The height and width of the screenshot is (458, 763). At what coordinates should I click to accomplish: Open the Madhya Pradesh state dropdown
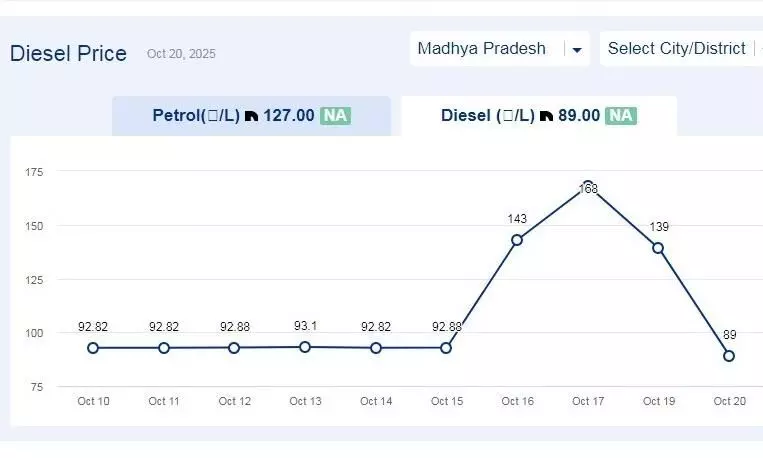[x=482, y=49]
